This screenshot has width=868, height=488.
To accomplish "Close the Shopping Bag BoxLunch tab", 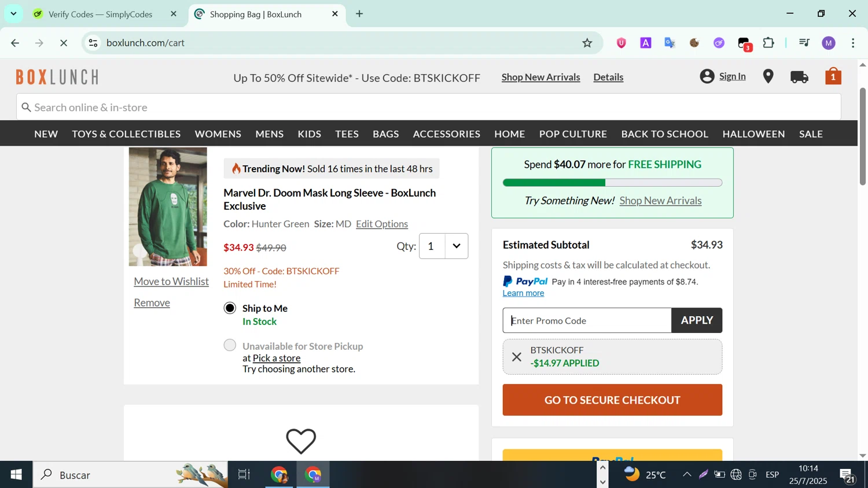I will point(334,14).
